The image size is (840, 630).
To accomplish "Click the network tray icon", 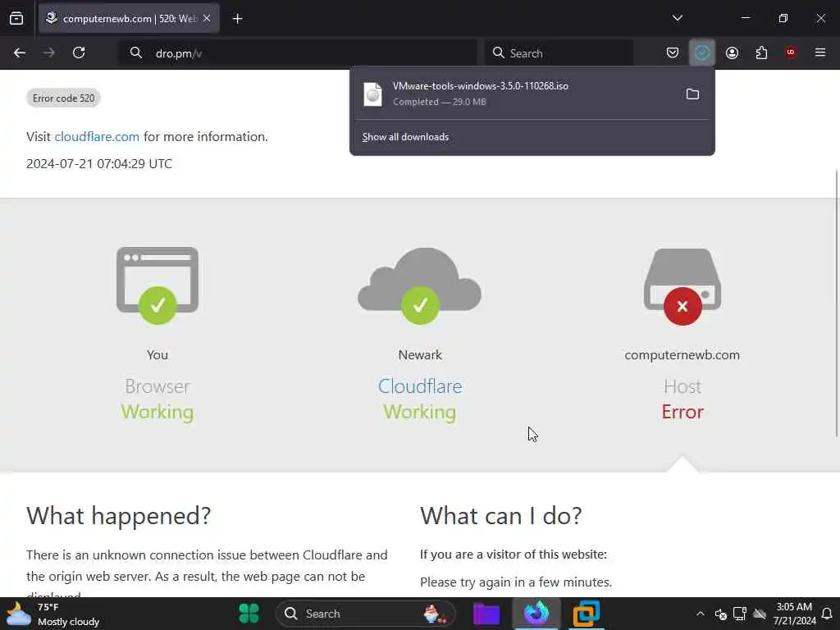I will point(740,614).
